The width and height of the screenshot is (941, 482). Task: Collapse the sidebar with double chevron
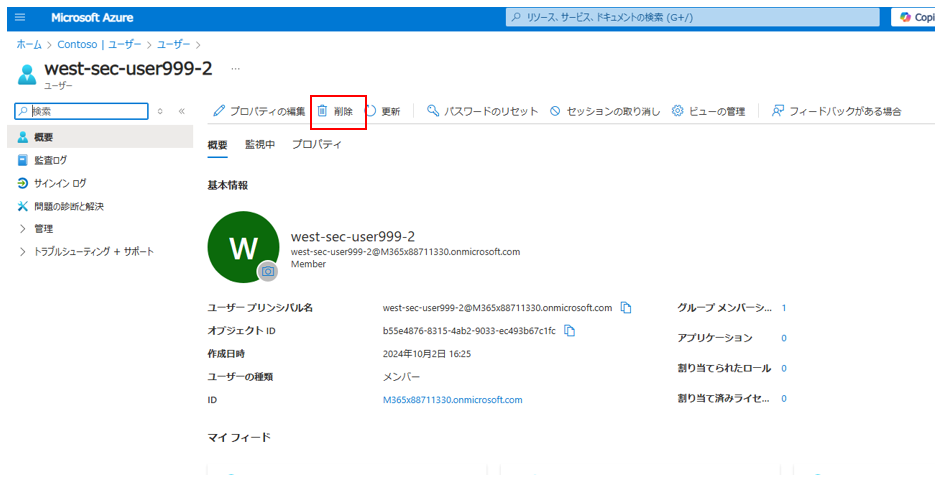coord(182,111)
